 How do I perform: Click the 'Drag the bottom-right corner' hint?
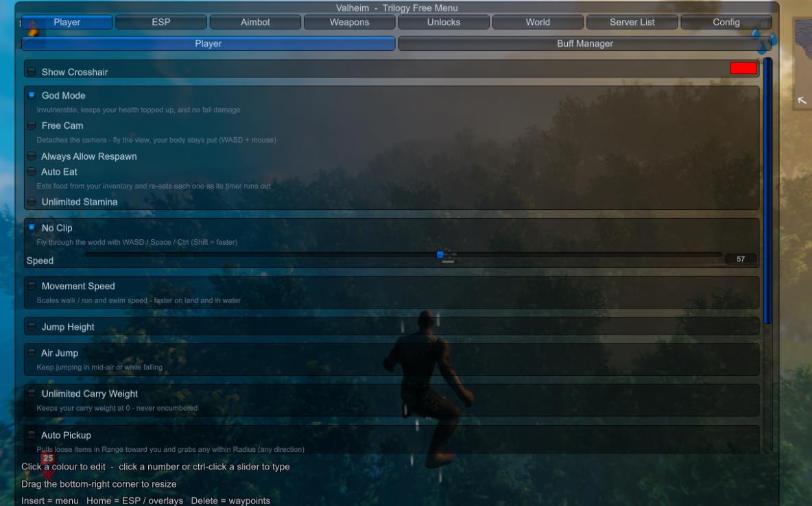tap(99, 484)
